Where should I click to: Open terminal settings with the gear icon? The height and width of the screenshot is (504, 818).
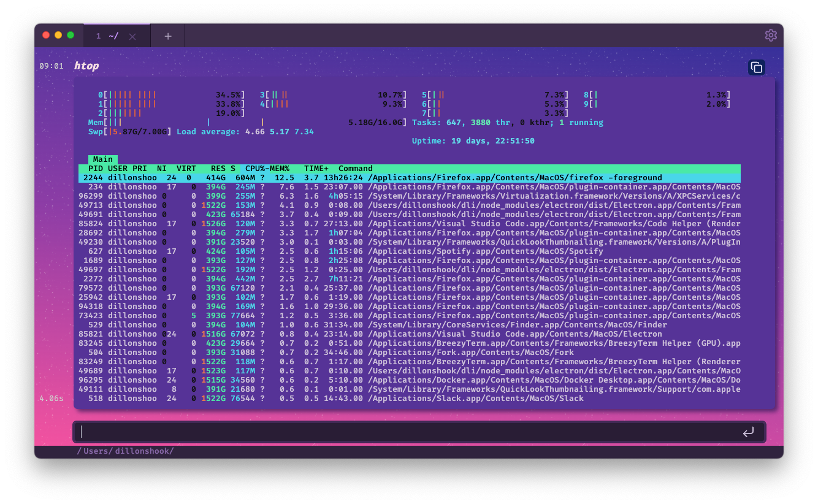[771, 35]
